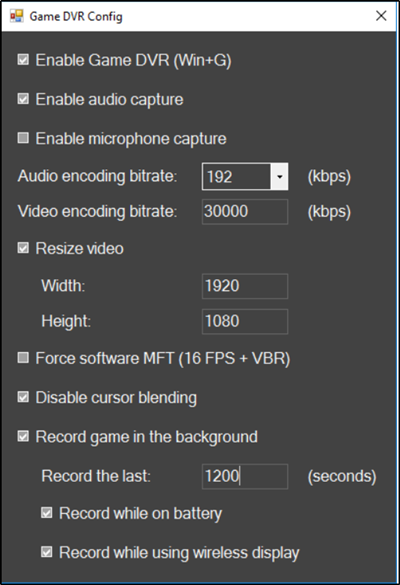Toggle Enable audio capture checkbox

23,99
